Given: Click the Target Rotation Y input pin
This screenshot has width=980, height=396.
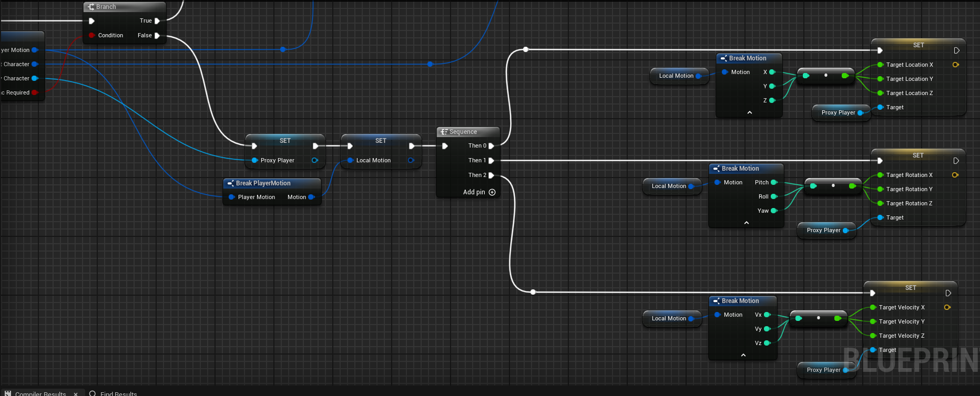Looking at the screenshot, I should click(880, 189).
